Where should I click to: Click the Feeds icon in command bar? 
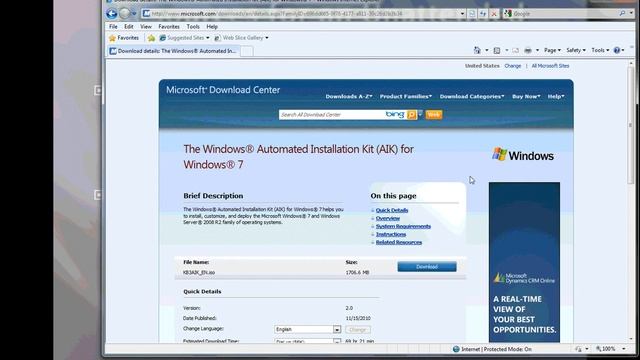[497, 50]
